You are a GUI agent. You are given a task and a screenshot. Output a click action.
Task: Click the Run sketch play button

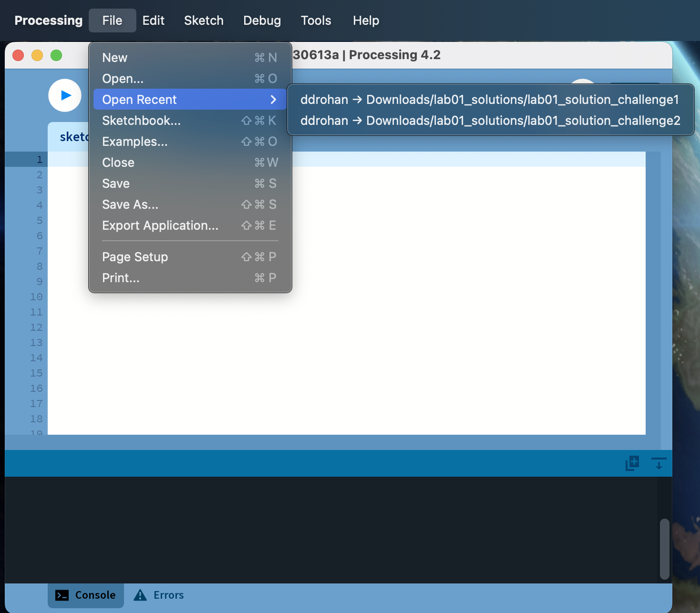click(x=65, y=95)
